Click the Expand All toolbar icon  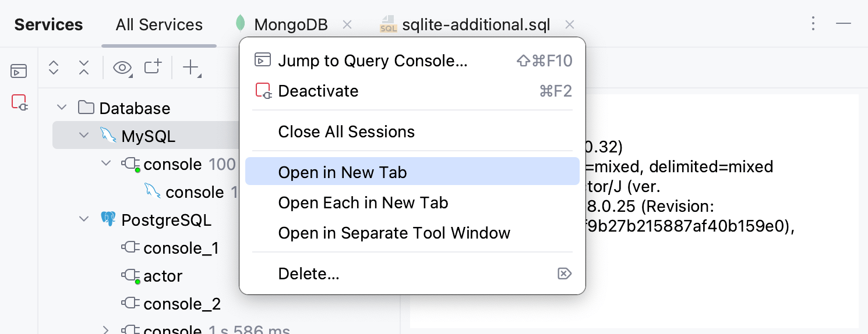[54, 67]
